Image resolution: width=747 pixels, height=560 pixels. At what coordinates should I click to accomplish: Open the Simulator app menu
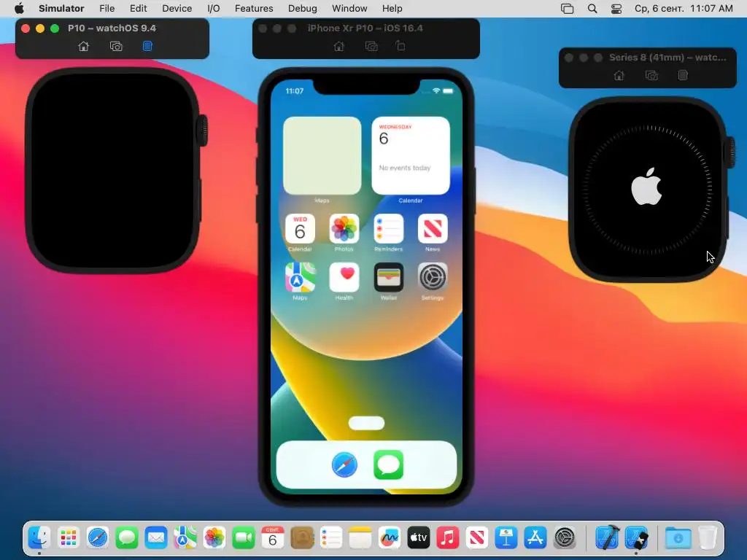(x=61, y=9)
